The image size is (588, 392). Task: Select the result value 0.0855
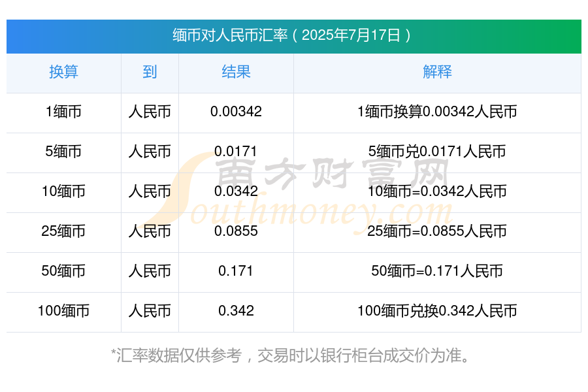236,231
